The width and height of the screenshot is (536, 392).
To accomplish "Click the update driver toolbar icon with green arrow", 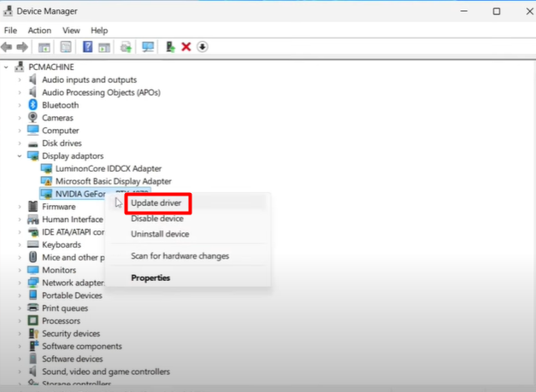I will [170, 47].
